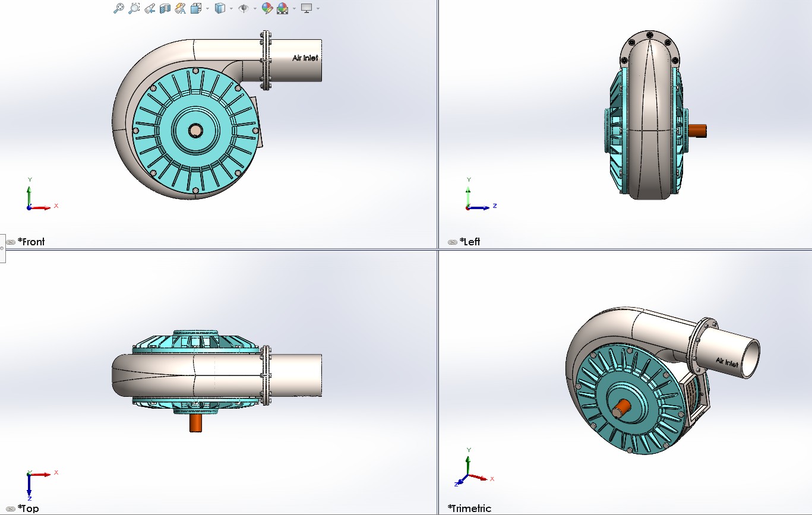The width and height of the screenshot is (812, 515).
Task: Click the Air Inlet annotation text
Action: click(x=305, y=58)
